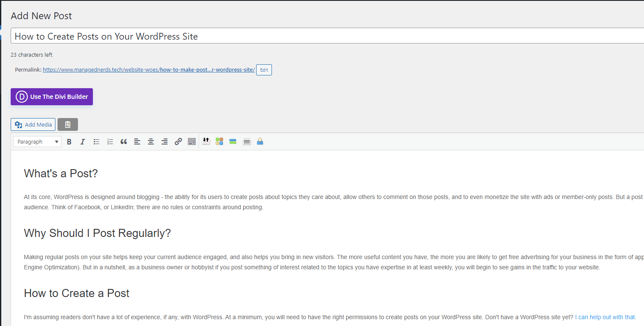
Task: Open the Add Media dialog
Action: (x=33, y=124)
